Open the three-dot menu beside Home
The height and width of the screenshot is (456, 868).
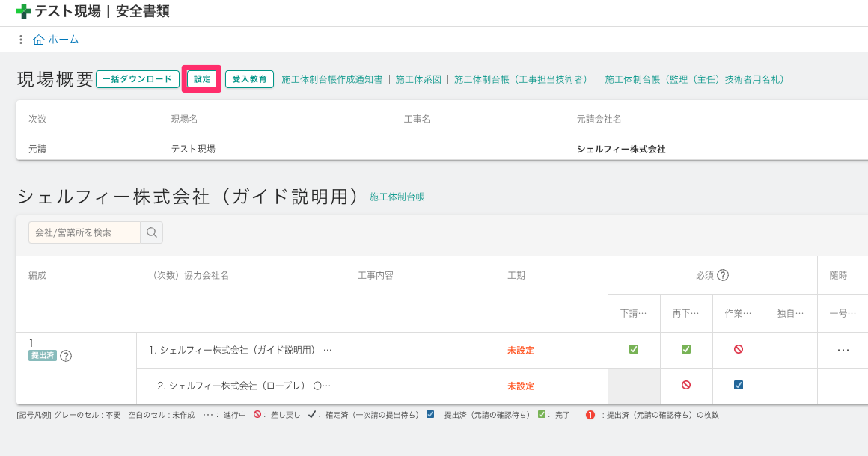pyautogui.click(x=20, y=40)
